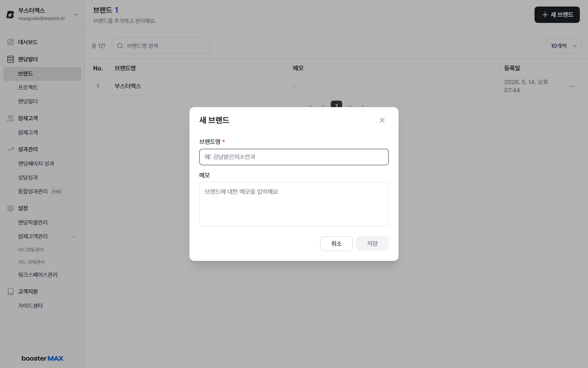Viewport: 588px width, 368px height.
Task: Click the 대시보드 grid icon
Action: tap(11, 42)
